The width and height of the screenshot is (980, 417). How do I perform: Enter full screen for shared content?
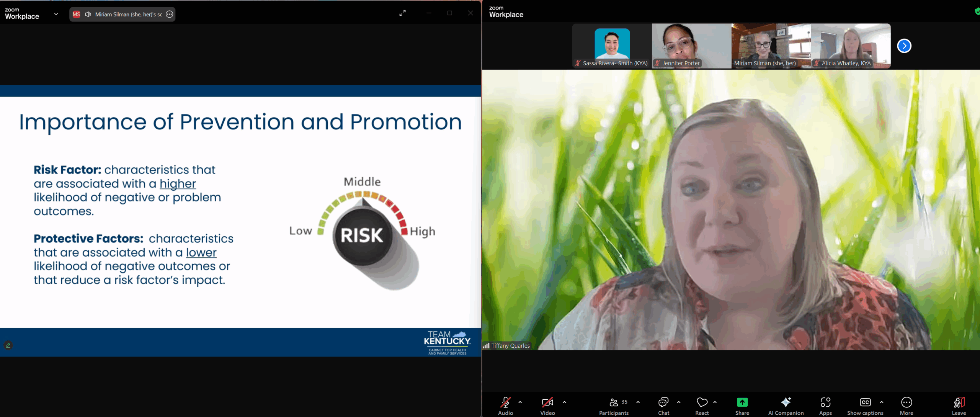[402, 13]
